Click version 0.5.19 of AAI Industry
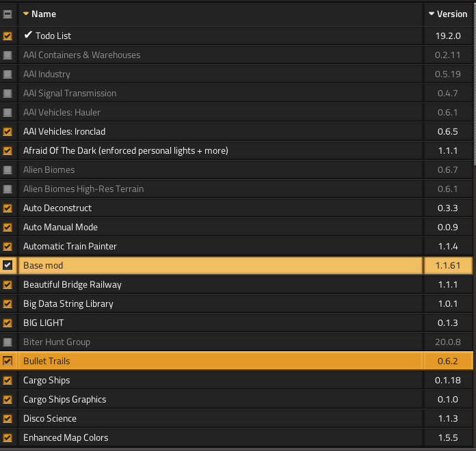 (448, 74)
